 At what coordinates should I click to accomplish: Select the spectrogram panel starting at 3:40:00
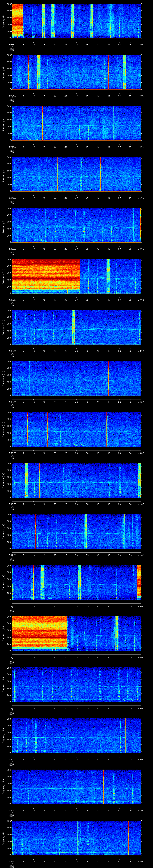pyautogui.click(x=76, y=480)
